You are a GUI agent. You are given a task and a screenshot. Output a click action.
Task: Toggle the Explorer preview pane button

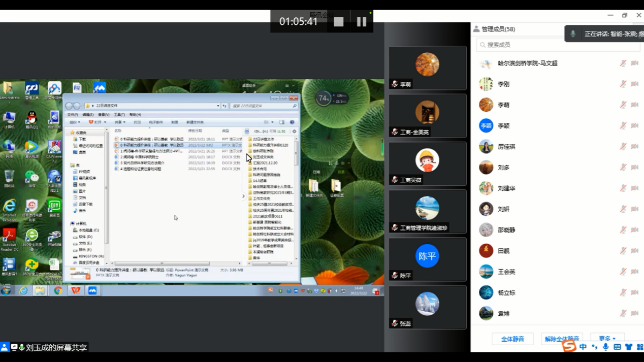[282, 122]
